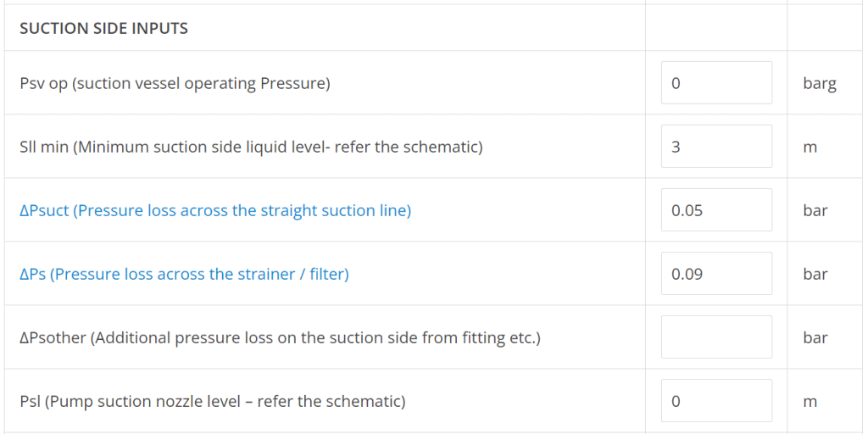868x434 pixels.
Task: Click the Psl pump suction nozzle label text
Action: click(213, 402)
